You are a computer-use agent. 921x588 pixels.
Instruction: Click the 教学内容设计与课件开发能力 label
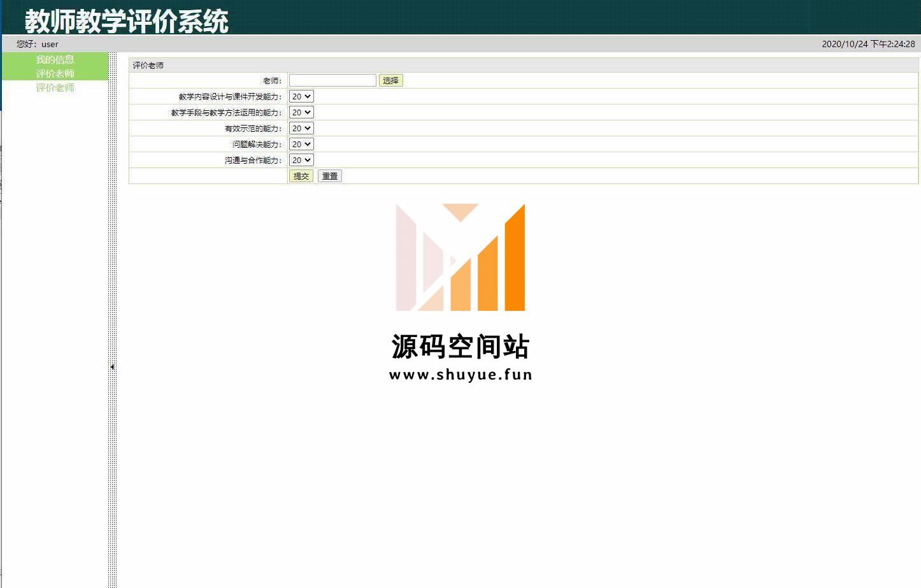click(x=230, y=97)
